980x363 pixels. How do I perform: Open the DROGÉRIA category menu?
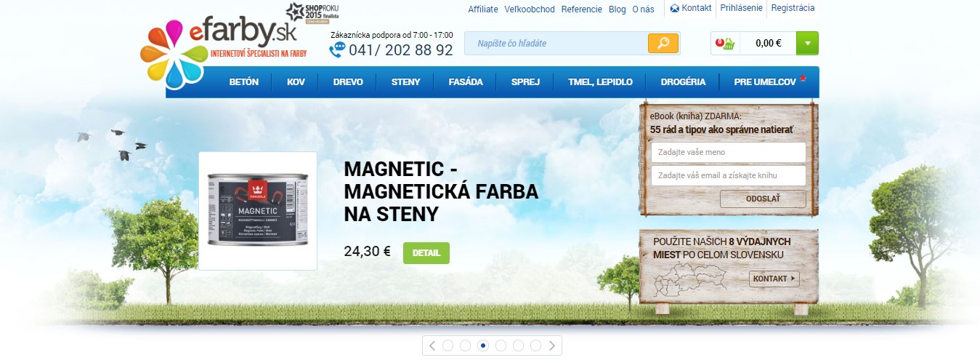point(683,82)
